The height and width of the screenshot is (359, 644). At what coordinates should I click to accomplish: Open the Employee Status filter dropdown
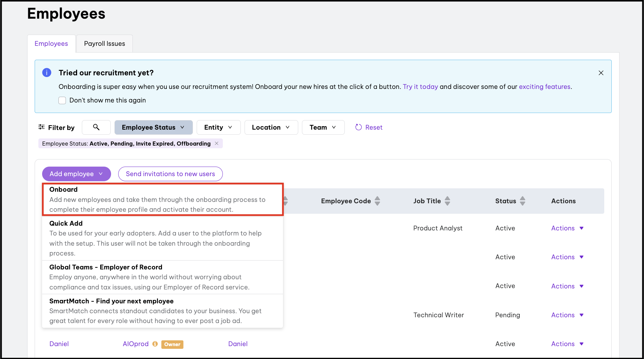pyautogui.click(x=154, y=127)
